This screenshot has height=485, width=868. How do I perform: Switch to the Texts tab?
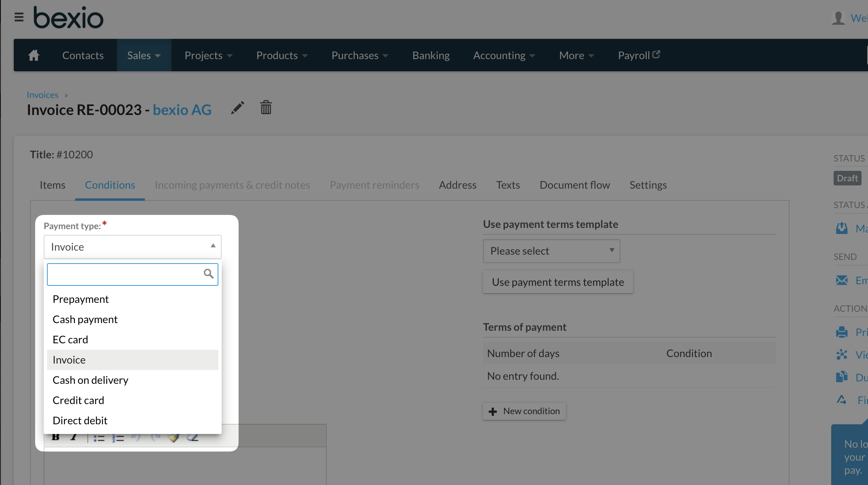point(508,185)
